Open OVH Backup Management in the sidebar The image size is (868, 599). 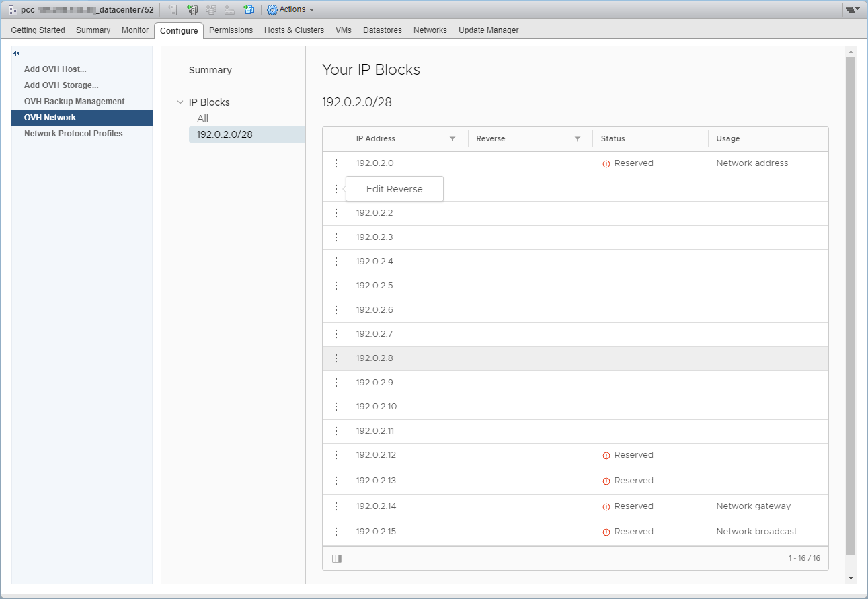point(74,102)
